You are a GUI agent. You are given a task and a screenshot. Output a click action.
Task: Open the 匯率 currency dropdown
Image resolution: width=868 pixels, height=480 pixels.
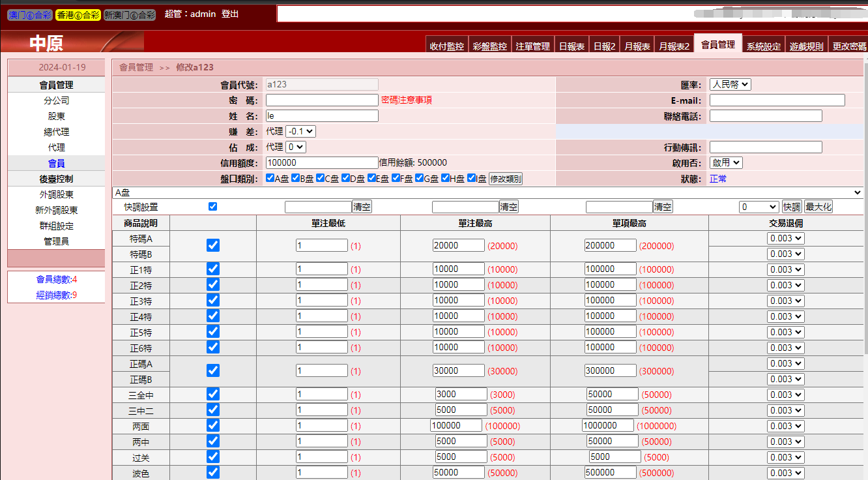(730, 84)
